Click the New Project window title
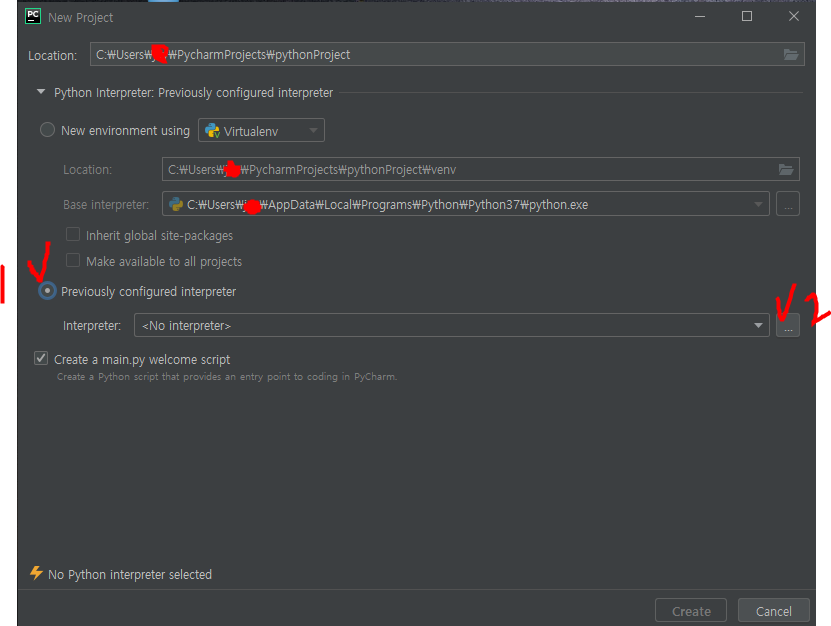Image resolution: width=831 pixels, height=626 pixels. pyautogui.click(x=81, y=17)
